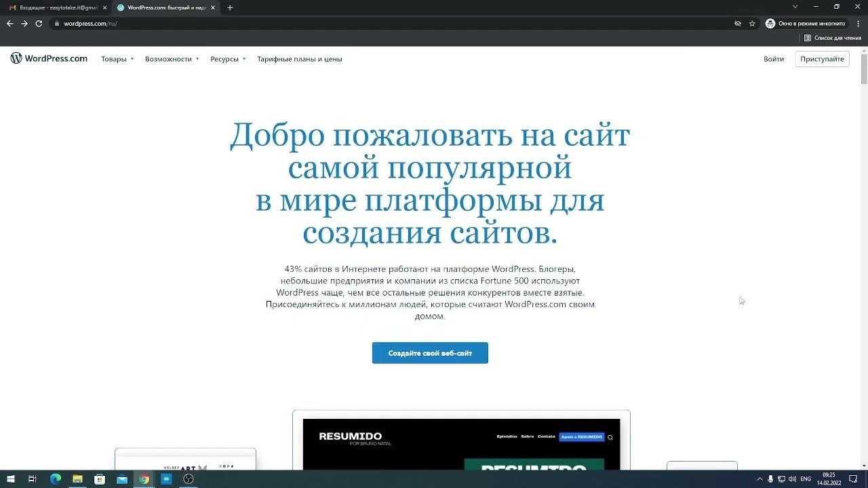Expand the Возможности menu
The height and width of the screenshot is (488, 868).
point(172,59)
